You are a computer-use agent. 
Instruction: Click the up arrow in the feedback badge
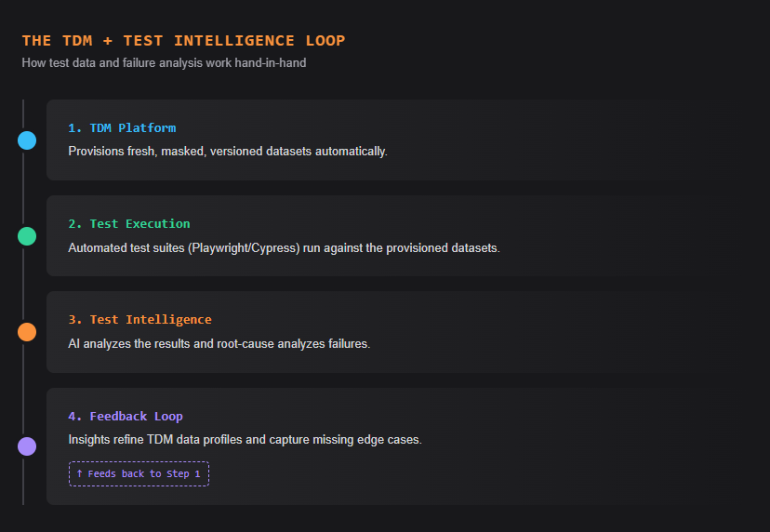click(79, 473)
